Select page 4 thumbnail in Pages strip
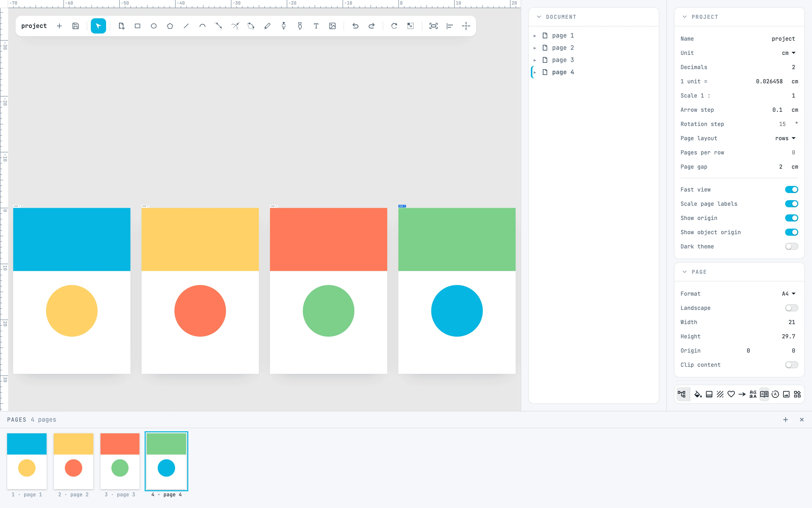The height and width of the screenshot is (508, 812). click(166, 461)
